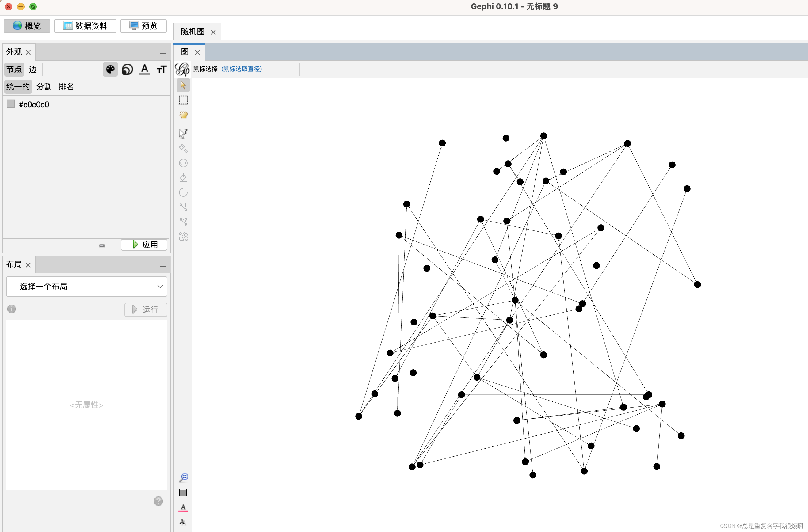
Task: Click the 鼠标选取直径 link
Action: click(241, 69)
